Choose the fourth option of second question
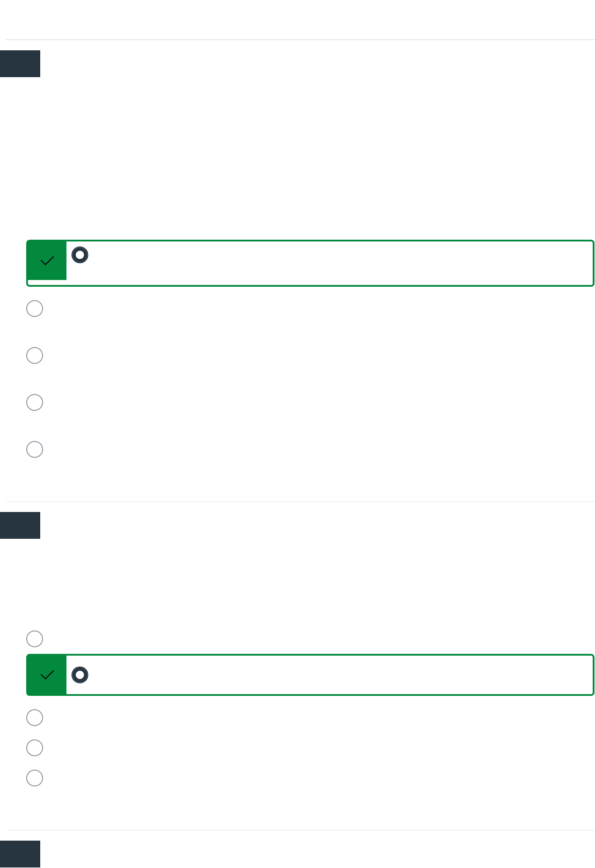This screenshot has width=595, height=868. click(x=35, y=748)
